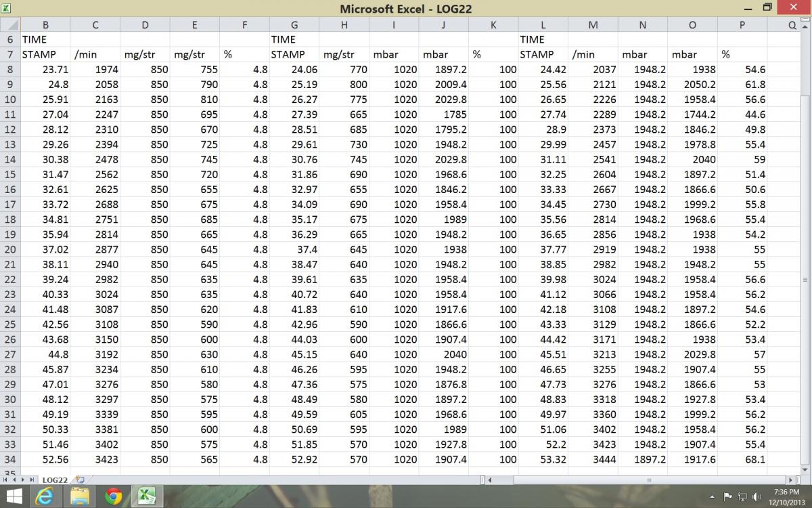This screenshot has height=508, width=812.
Task: Select the 3444 cell in row 34
Action: 593,459
